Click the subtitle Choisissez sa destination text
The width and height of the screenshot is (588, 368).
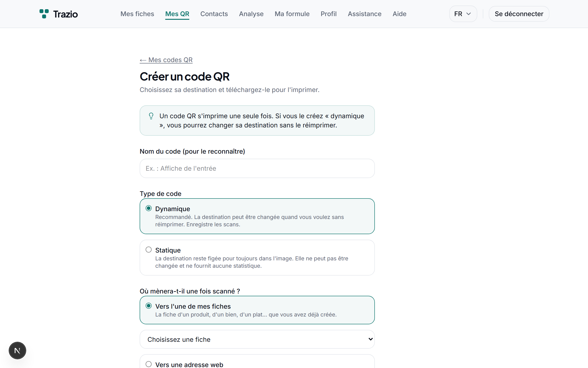coord(229,90)
